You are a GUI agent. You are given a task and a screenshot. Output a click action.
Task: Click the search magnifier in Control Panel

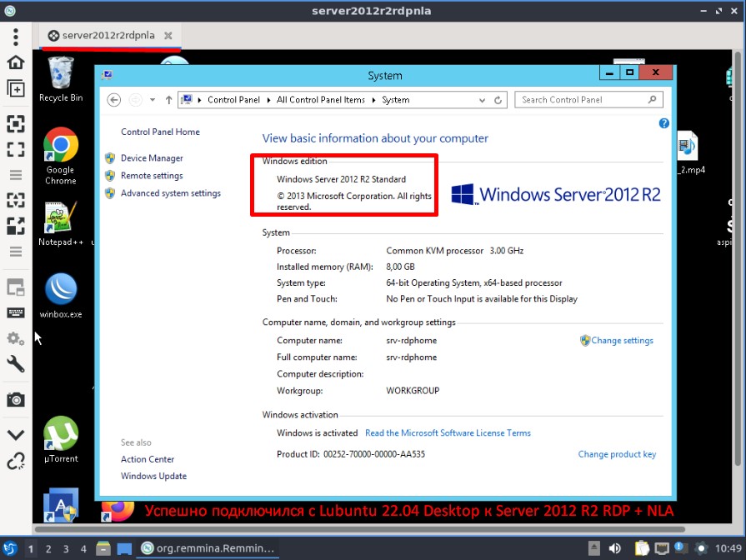(653, 99)
